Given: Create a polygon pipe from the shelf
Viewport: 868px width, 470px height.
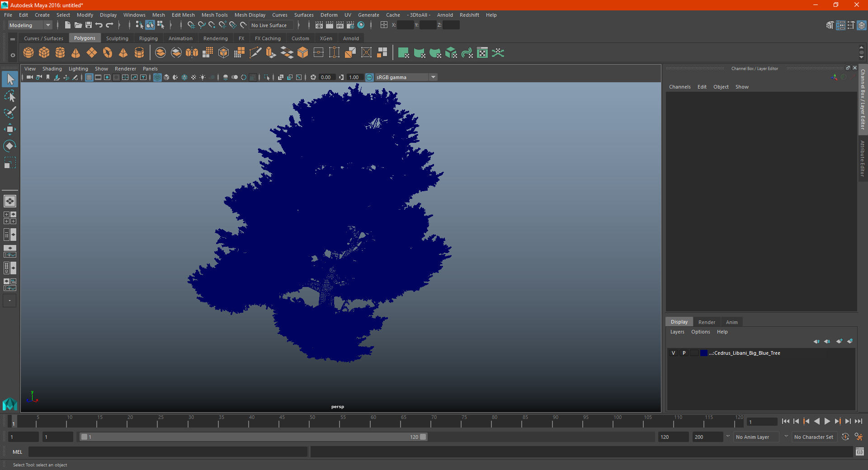Looking at the screenshot, I should [139, 53].
